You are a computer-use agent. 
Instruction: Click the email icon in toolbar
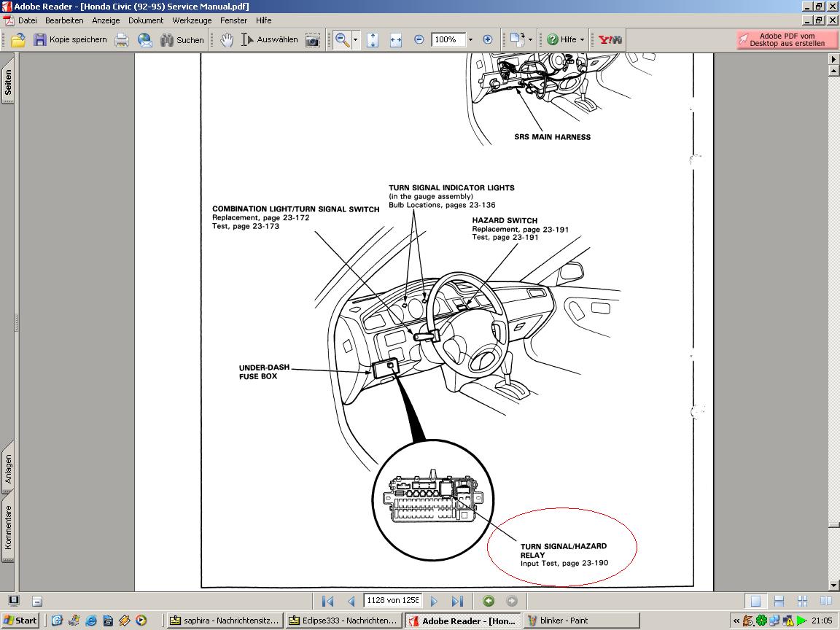[145, 40]
